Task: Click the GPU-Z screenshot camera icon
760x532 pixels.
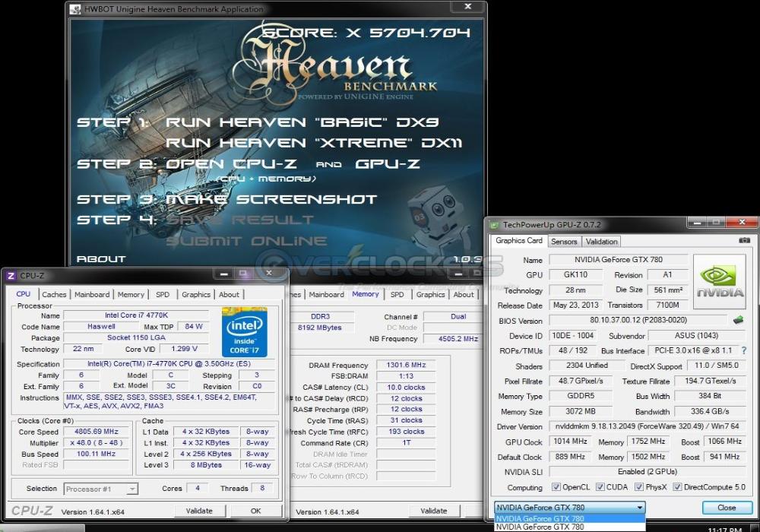Action: click(x=744, y=240)
